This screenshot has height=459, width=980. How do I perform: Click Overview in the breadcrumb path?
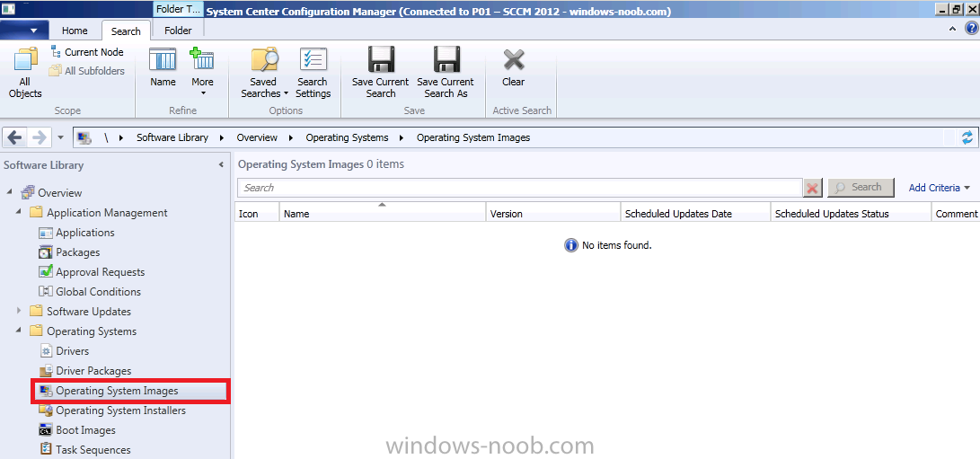tap(257, 137)
